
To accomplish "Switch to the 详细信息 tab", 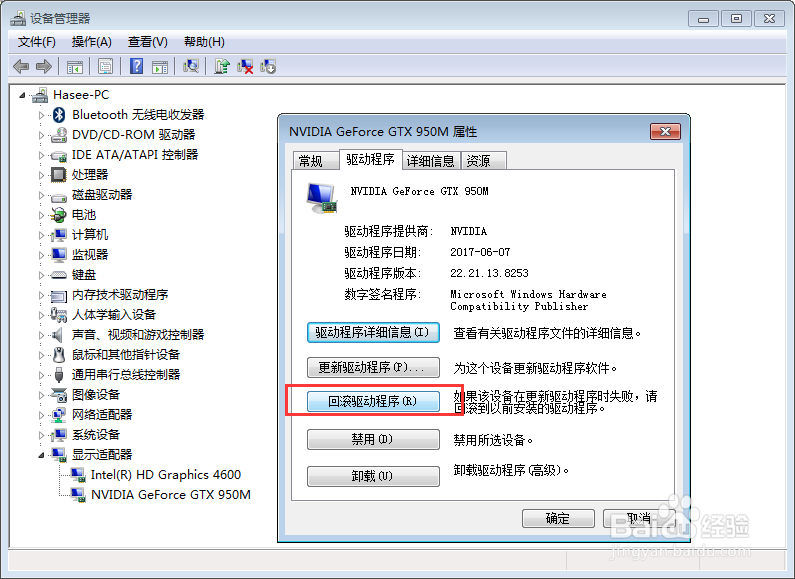I will tap(431, 161).
